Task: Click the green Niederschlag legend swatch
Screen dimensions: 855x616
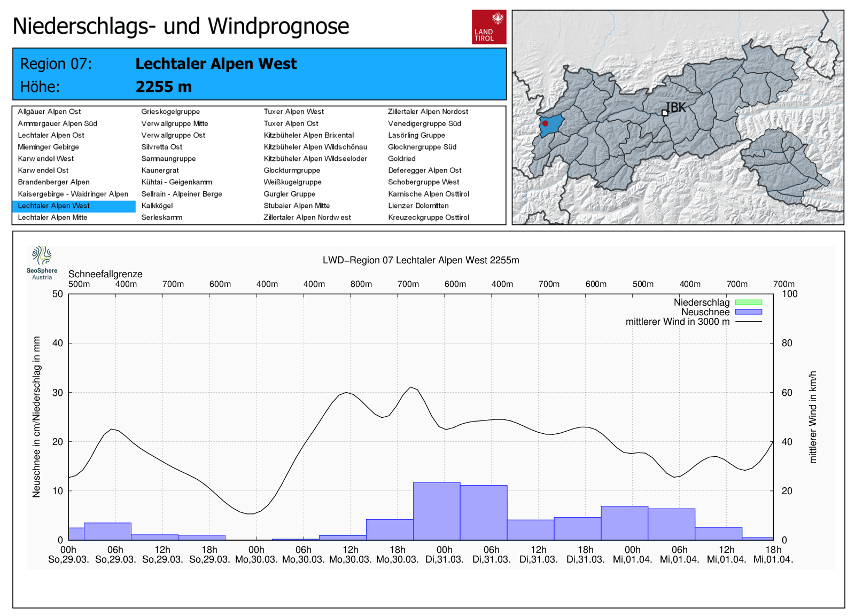Action: (x=748, y=302)
